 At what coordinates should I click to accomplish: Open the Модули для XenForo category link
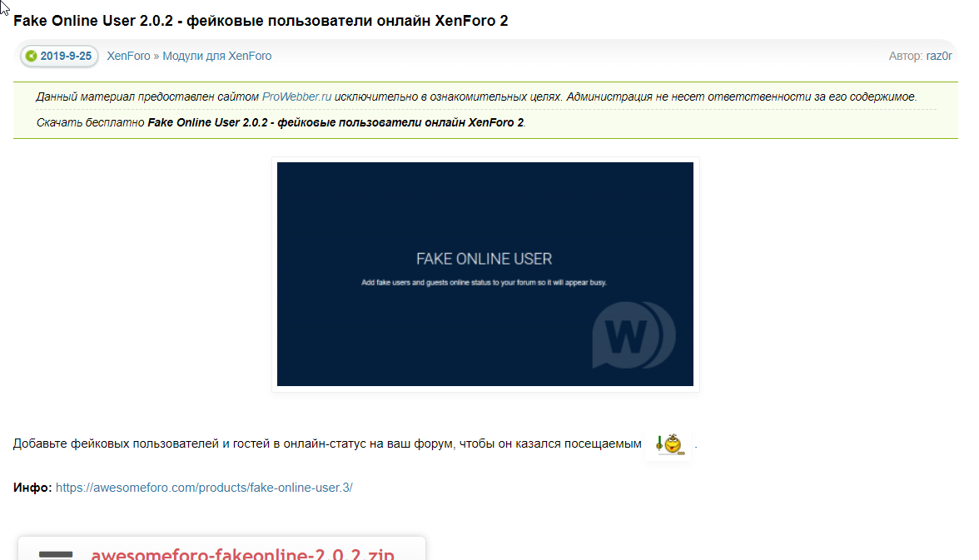(216, 57)
